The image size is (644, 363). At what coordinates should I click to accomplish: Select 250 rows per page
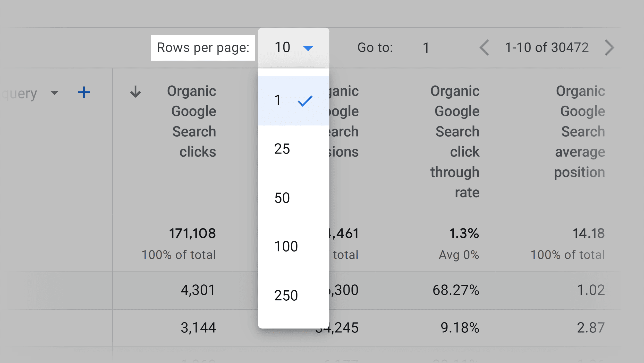tap(293, 296)
